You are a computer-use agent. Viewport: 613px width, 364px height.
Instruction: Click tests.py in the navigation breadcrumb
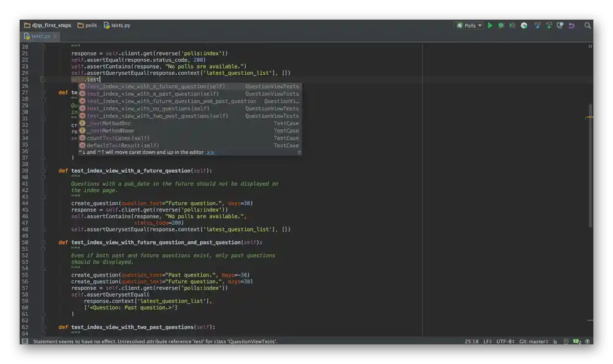[117, 25]
